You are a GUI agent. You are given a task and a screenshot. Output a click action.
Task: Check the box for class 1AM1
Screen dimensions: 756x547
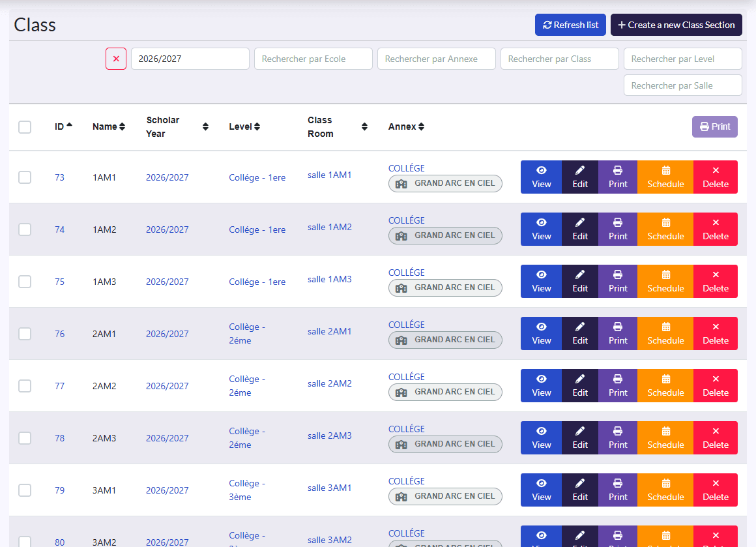[x=25, y=177]
